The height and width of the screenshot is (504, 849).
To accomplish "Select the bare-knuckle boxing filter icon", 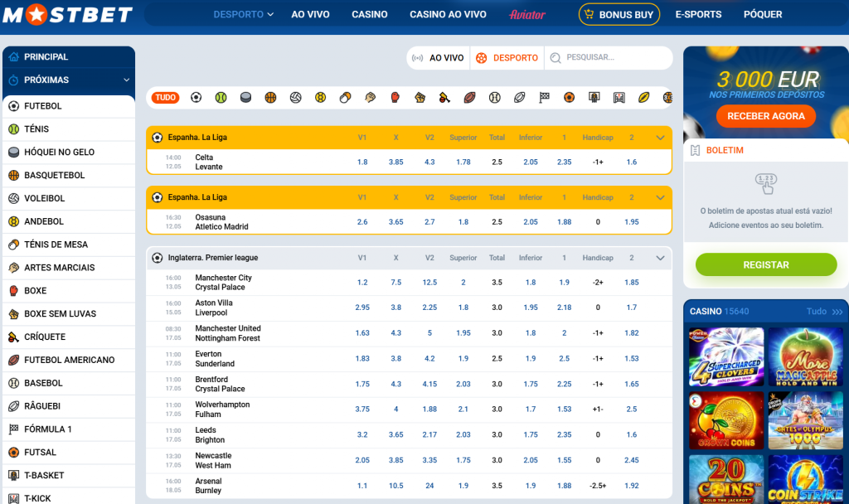I will [420, 98].
